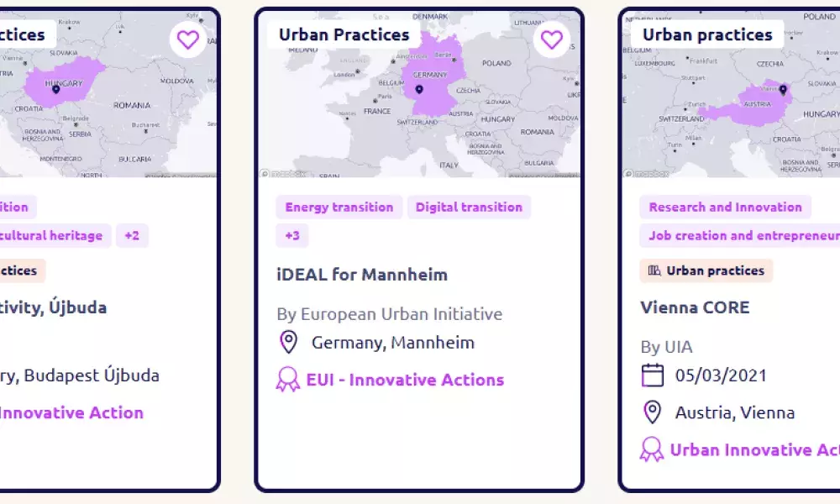The height and width of the screenshot is (504, 840).
Task: Click the award ribbon icon on the Vienna CORE card
Action: tap(652, 450)
